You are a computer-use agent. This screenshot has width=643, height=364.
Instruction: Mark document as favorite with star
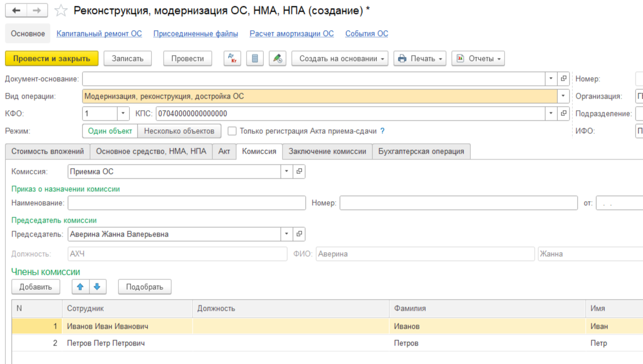pyautogui.click(x=61, y=10)
